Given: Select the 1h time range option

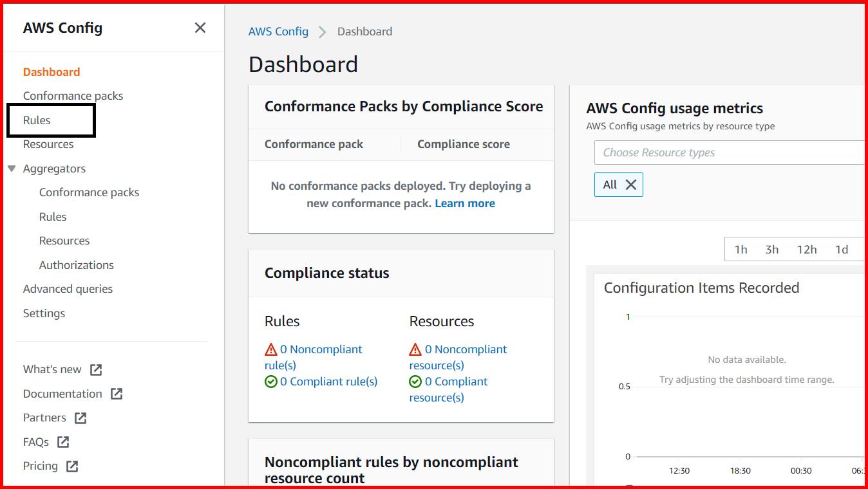Looking at the screenshot, I should coord(741,249).
